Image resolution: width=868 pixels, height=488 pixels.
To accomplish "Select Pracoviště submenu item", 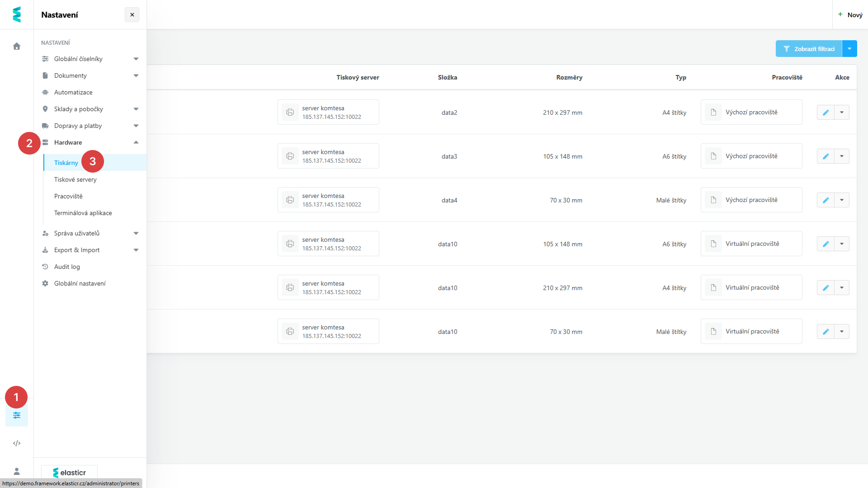I will tap(68, 196).
